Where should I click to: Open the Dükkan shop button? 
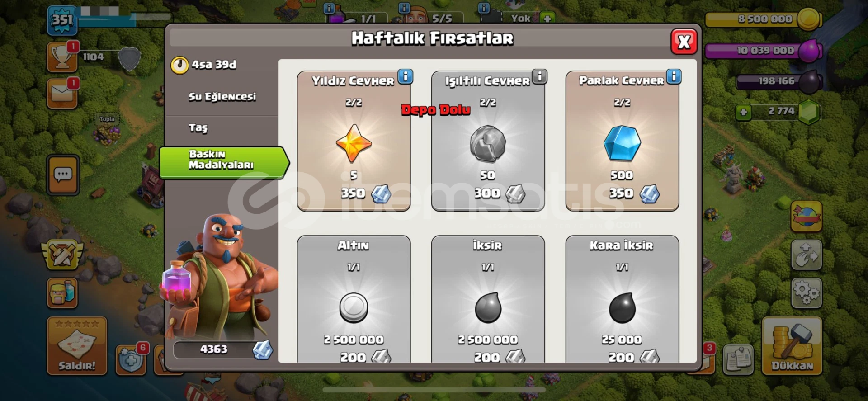click(792, 346)
